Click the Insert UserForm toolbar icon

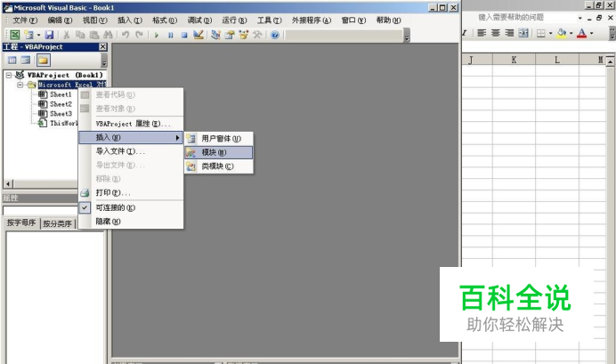(28, 35)
